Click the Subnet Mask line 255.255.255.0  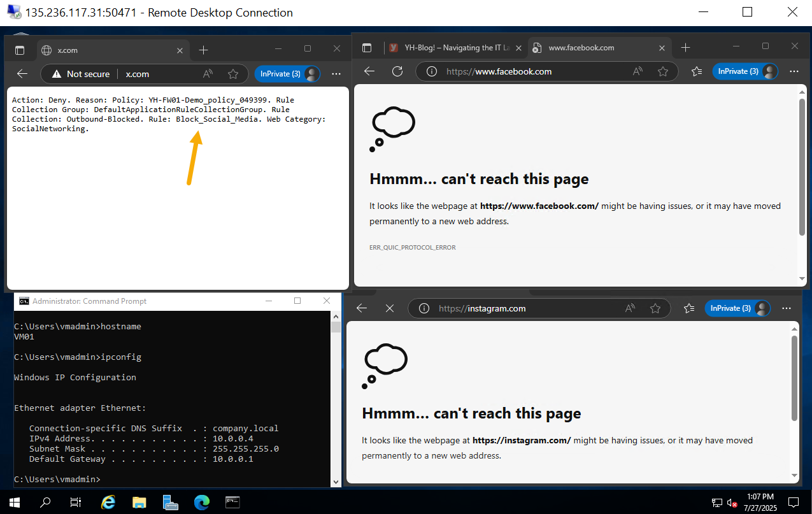[x=154, y=448]
